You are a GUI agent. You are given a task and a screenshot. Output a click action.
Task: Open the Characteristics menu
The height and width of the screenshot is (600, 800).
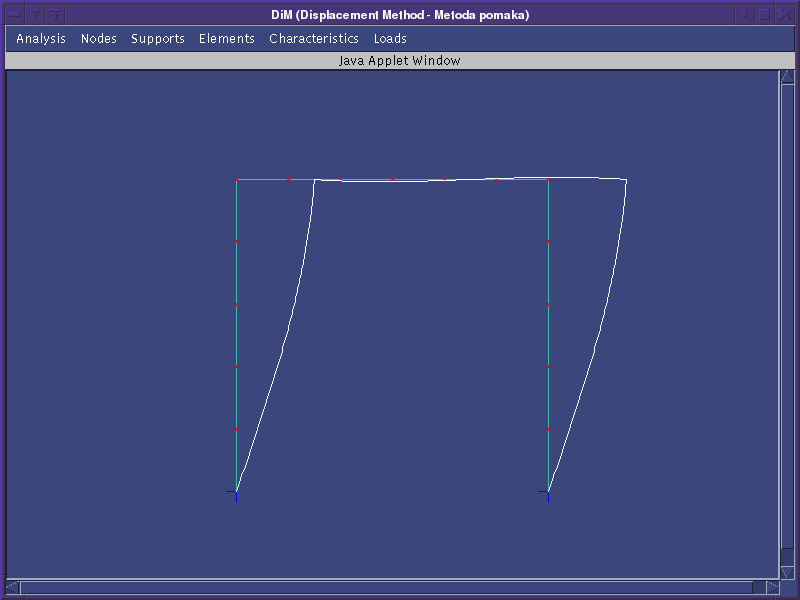pos(314,39)
